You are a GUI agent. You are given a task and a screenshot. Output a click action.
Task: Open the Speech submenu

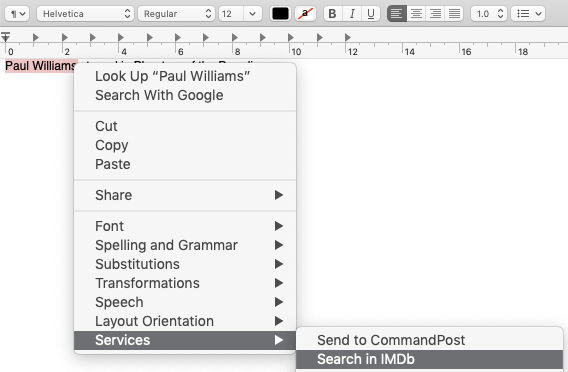point(185,302)
